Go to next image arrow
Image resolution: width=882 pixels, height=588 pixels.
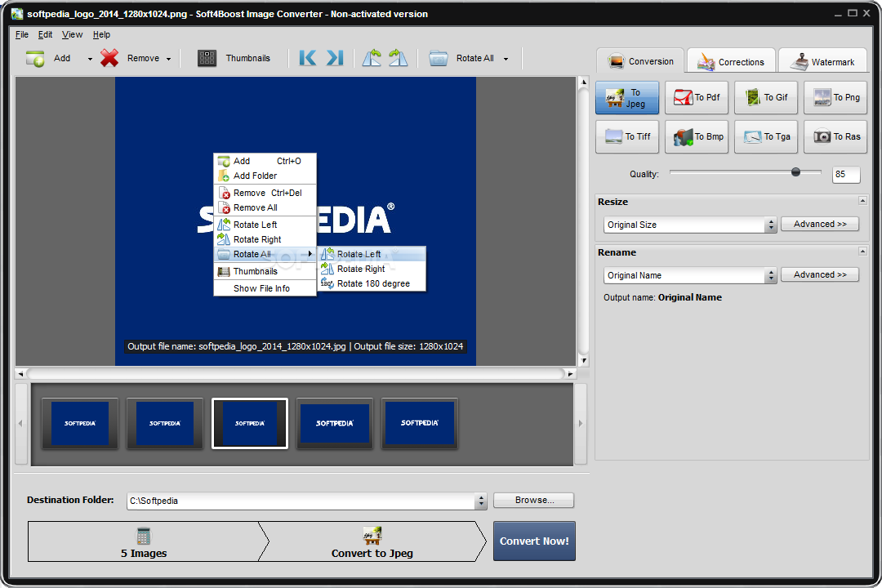coord(335,58)
